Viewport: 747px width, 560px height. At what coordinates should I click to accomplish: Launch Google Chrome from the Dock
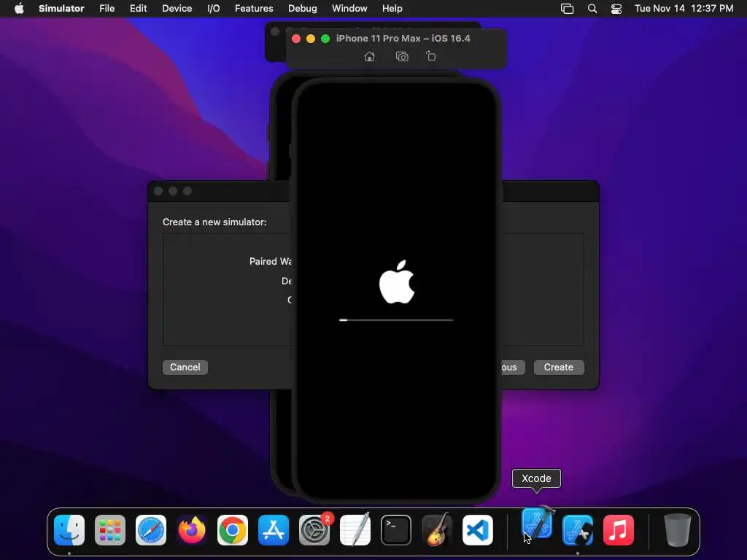click(x=233, y=530)
